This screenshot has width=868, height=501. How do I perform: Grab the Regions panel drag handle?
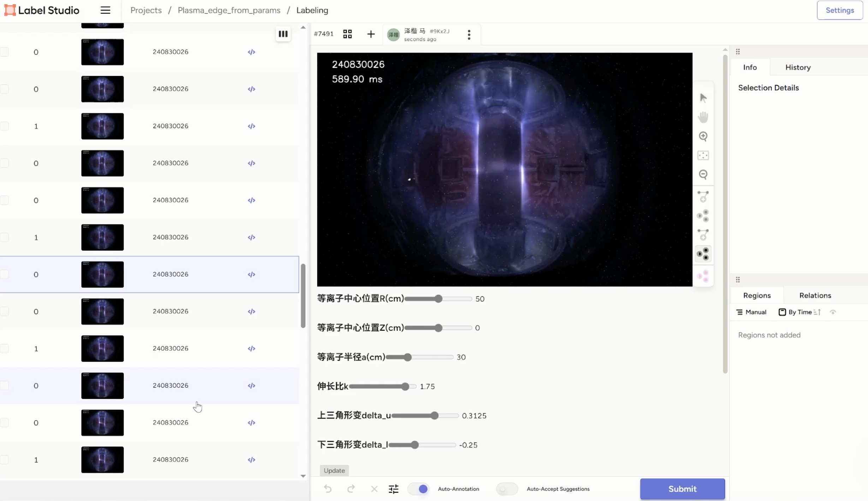[738, 280]
